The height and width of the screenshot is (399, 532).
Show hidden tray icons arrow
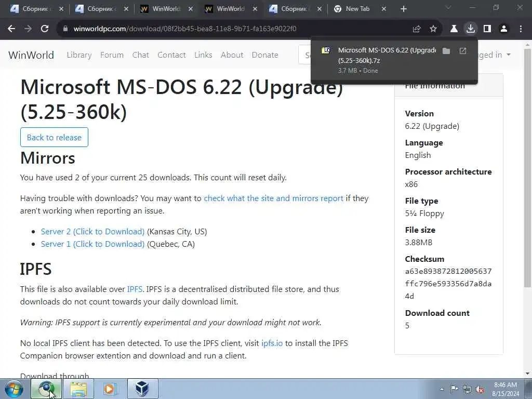tap(442, 389)
